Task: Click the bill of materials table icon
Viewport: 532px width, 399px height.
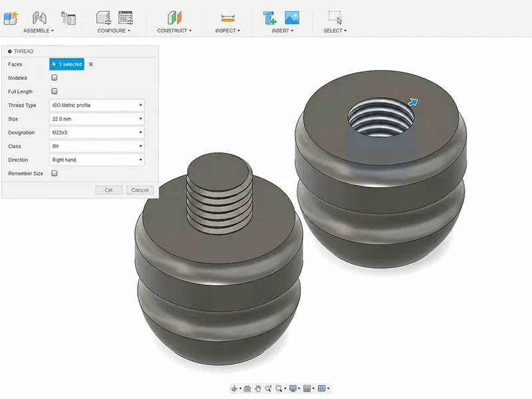Action: 68,18
